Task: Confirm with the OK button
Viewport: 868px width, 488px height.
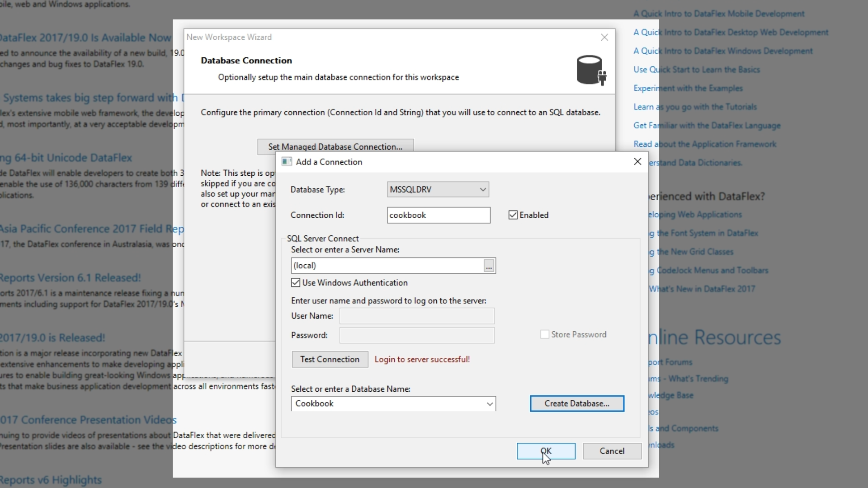Action: pyautogui.click(x=546, y=451)
